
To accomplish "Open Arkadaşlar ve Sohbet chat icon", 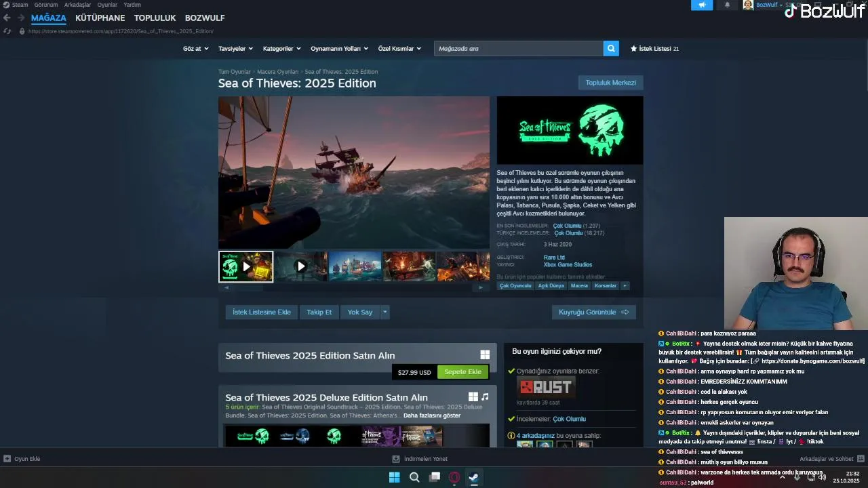I will (x=861, y=459).
